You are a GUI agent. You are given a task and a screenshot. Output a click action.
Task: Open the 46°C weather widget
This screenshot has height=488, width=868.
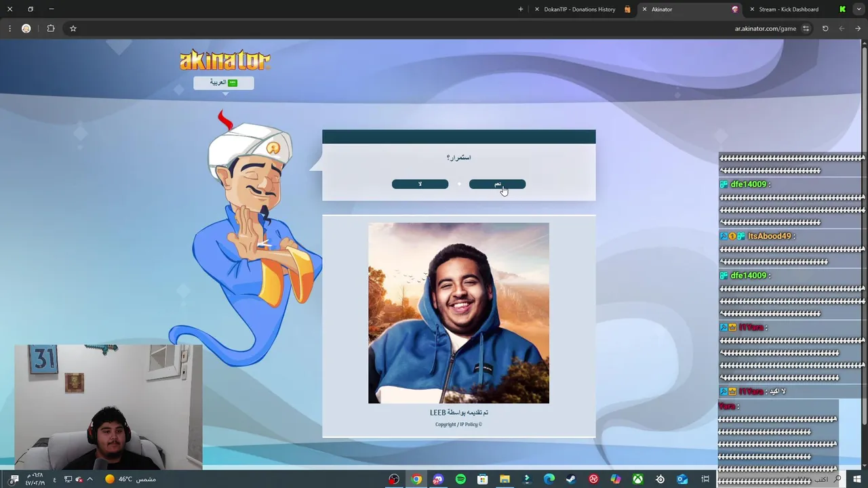tap(130, 479)
